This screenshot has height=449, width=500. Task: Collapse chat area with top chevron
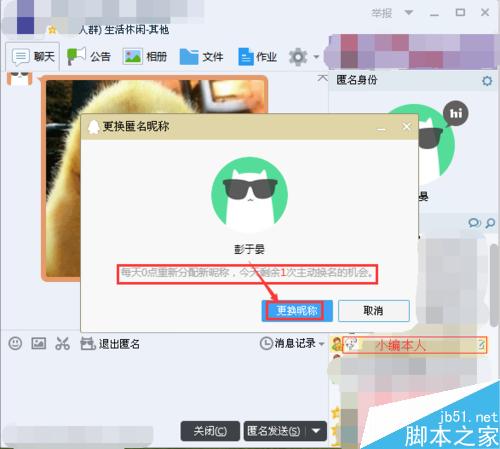click(x=322, y=79)
